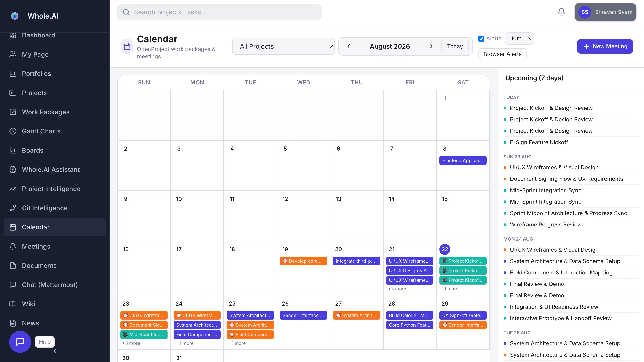Click the Portfolios chart icon
Image resolution: width=644 pixels, height=362 pixels.
coord(13,74)
